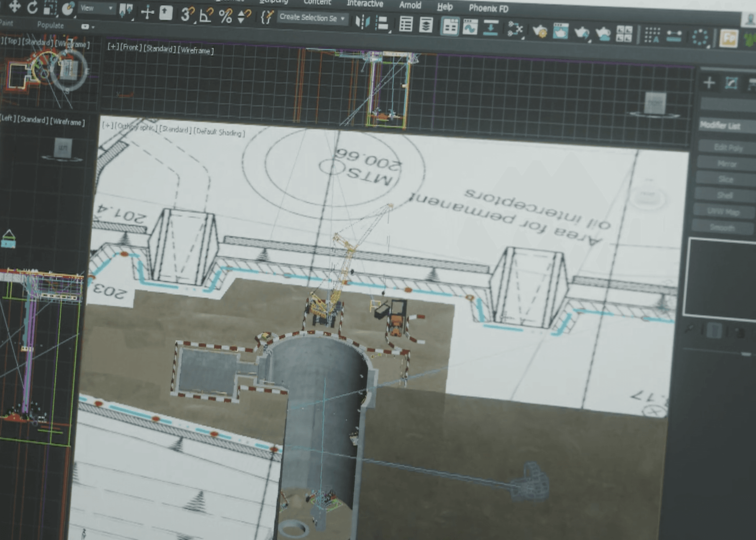Open Front viewport Wireframe shading menu

click(x=196, y=51)
